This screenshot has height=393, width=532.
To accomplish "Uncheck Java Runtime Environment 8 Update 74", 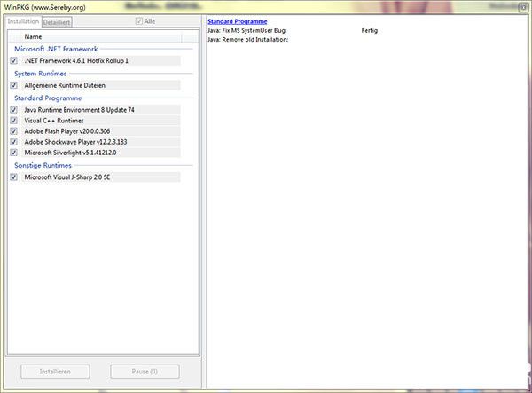I will pos(13,110).
